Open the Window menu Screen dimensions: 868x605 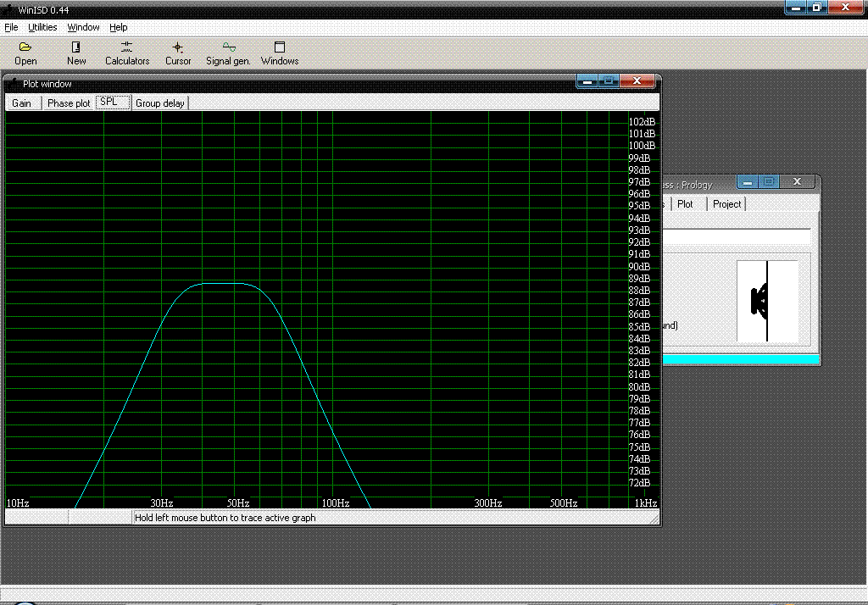tap(83, 27)
